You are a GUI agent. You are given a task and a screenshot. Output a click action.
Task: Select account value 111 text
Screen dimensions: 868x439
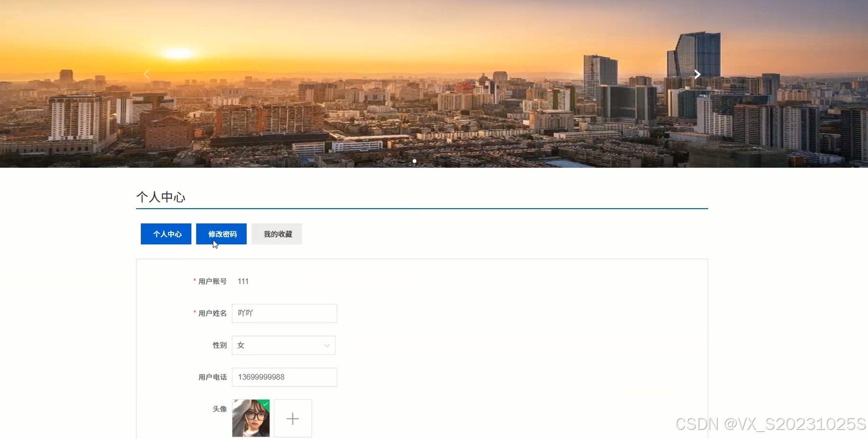click(x=243, y=281)
